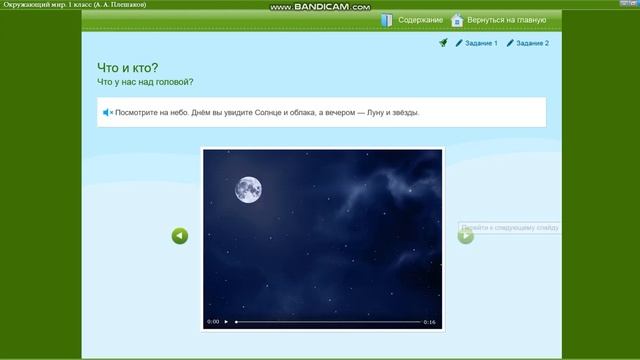This screenshot has width=640, height=360.
Task: Go to next slide with right arrow
Action: pyautogui.click(x=466, y=236)
